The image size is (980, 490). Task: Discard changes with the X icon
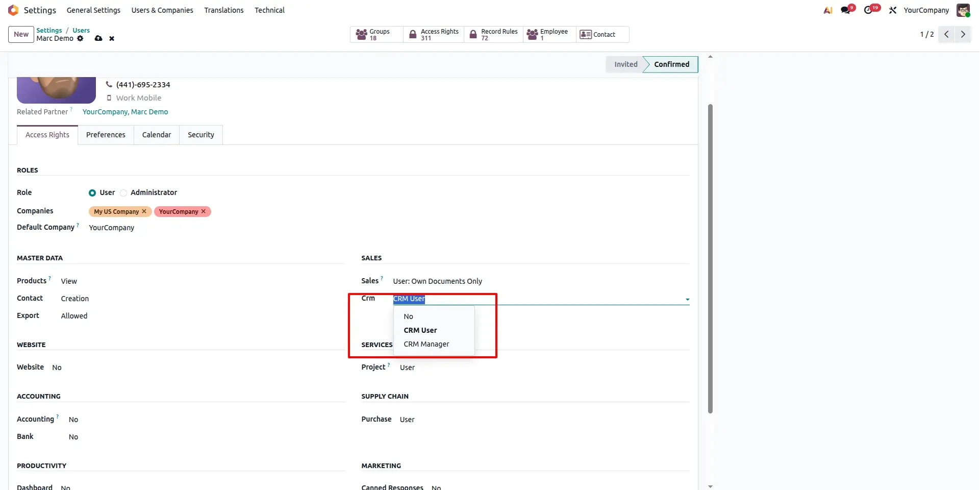pyautogui.click(x=112, y=38)
